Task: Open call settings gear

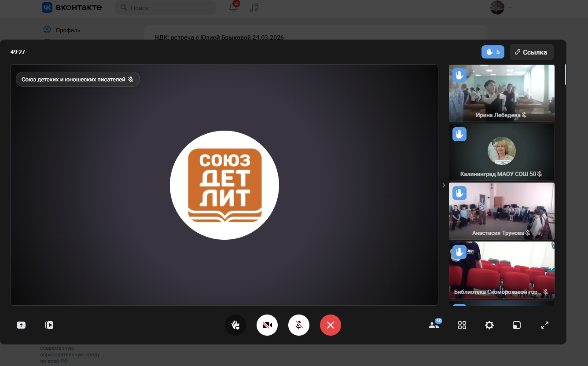Action: click(x=489, y=325)
